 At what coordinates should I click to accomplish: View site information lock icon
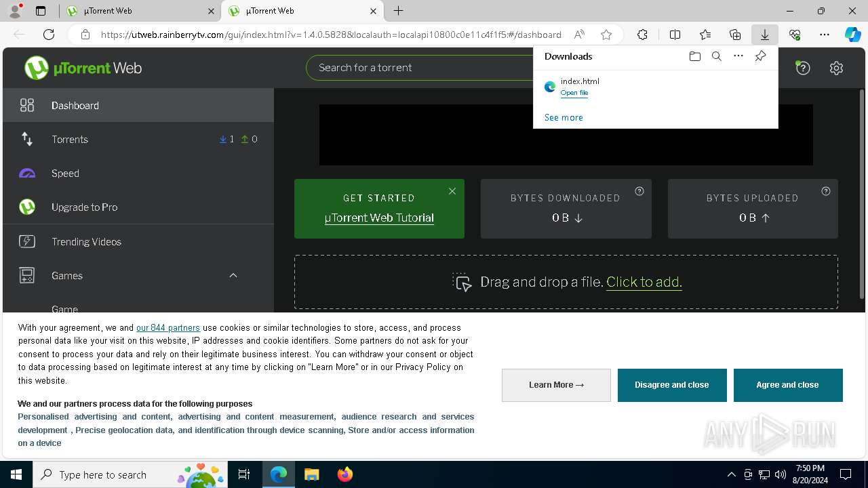(x=85, y=35)
